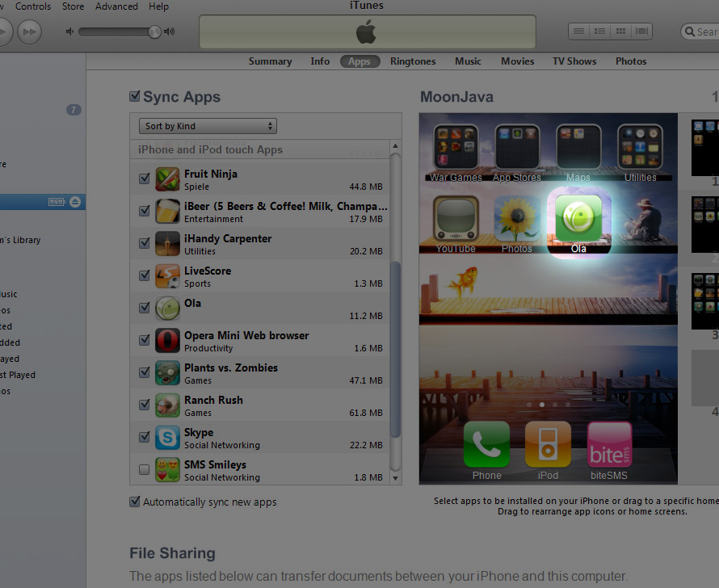Open the Sort by Kind dropdown
Image resolution: width=719 pixels, height=588 pixels.
tap(208, 126)
